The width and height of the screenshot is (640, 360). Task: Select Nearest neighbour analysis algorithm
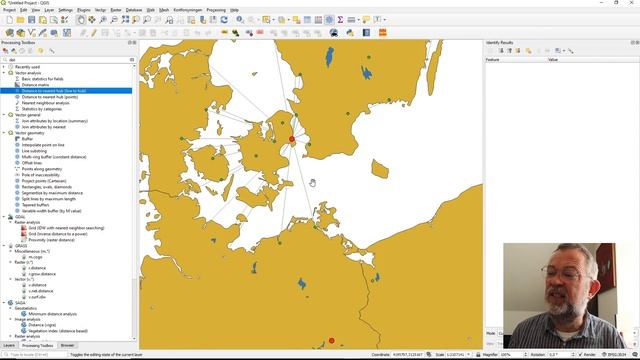(x=45, y=103)
